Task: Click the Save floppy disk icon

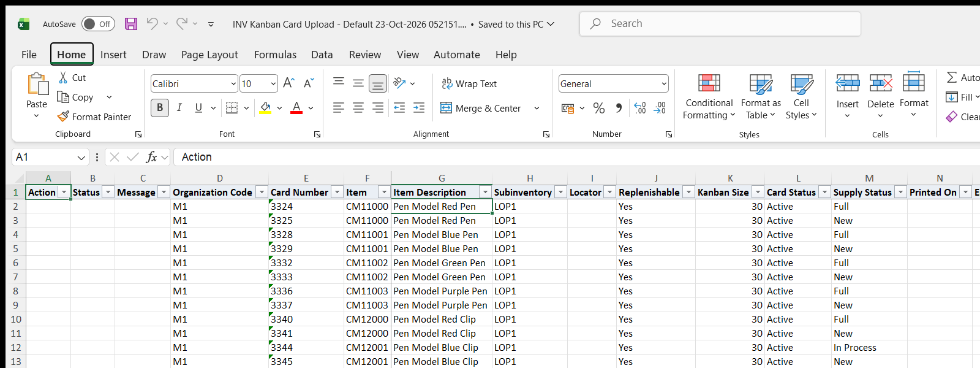Action: tap(131, 24)
